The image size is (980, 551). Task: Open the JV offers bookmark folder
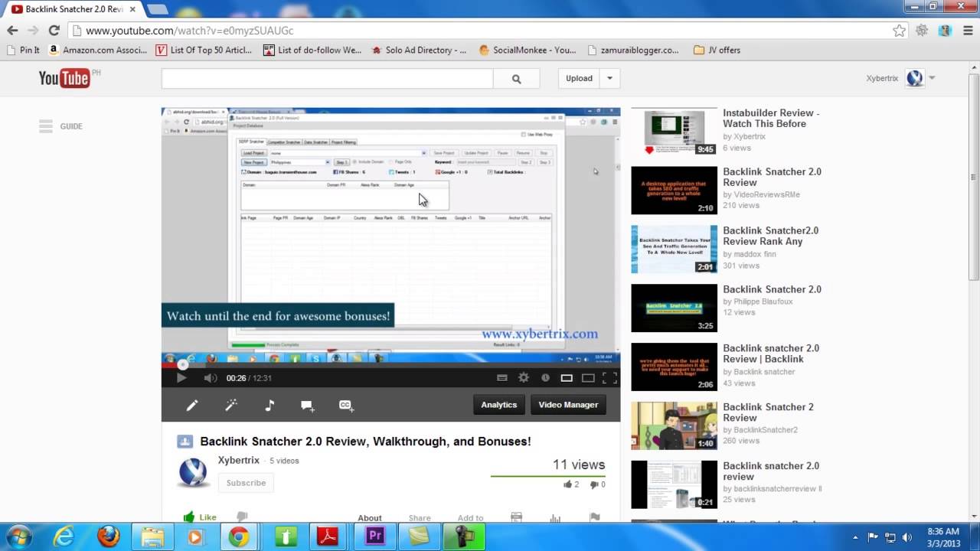(717, 50)
